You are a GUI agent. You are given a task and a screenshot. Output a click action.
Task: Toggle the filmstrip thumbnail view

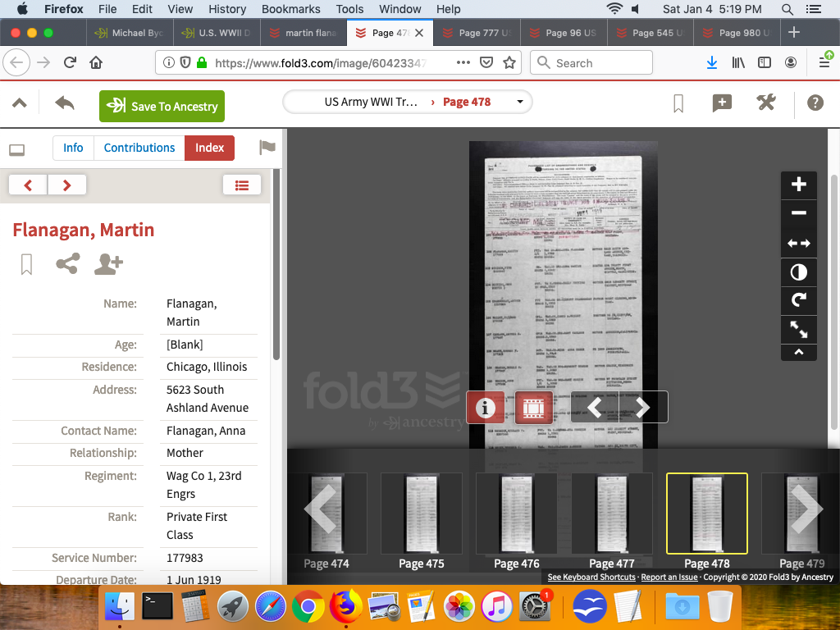pos(534,407)
